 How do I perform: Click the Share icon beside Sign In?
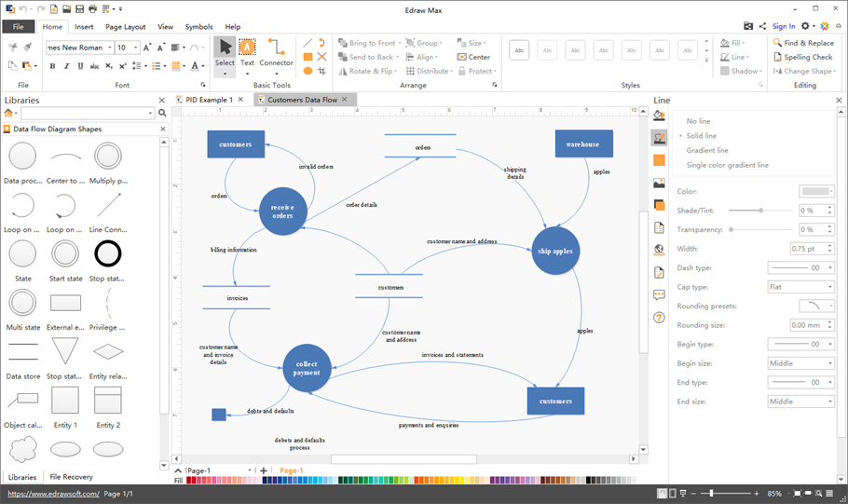pos(762,26)
